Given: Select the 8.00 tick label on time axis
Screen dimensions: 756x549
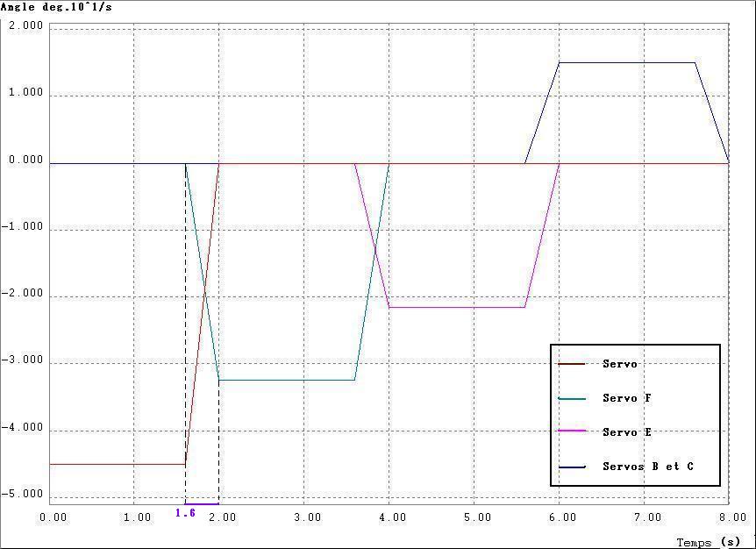Looking at the screenshot, I should pyautogui.click(x=729, y=517).
